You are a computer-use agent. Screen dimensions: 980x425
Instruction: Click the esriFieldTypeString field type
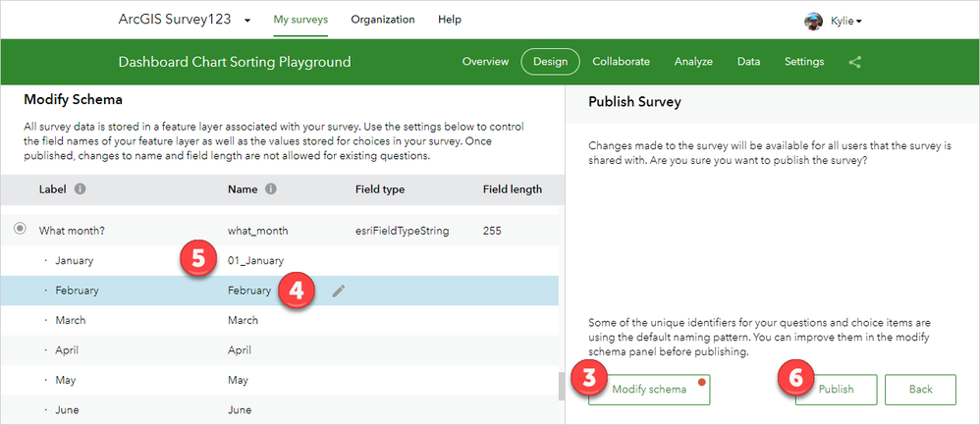point(403,231)
